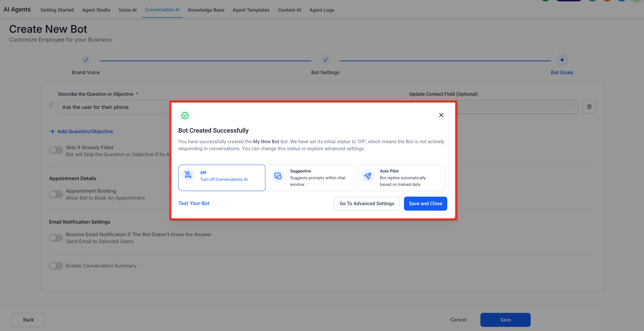Click the bottom Save button
This screenshot has width=644, height=331.
tap(505, 320)
